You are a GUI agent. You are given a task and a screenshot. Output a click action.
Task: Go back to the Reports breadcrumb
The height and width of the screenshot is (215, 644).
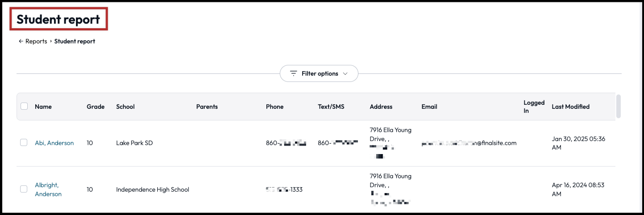(x=36, y=41)
